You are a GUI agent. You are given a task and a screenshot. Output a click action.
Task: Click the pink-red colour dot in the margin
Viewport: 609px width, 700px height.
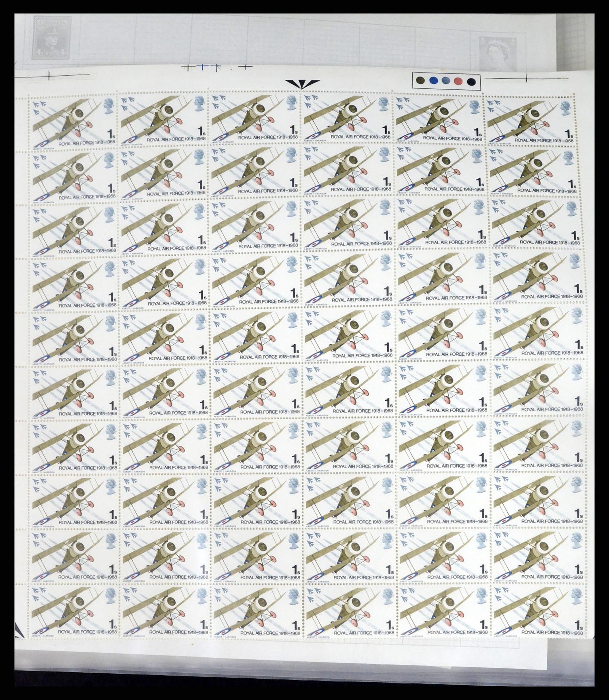[458, 81]
